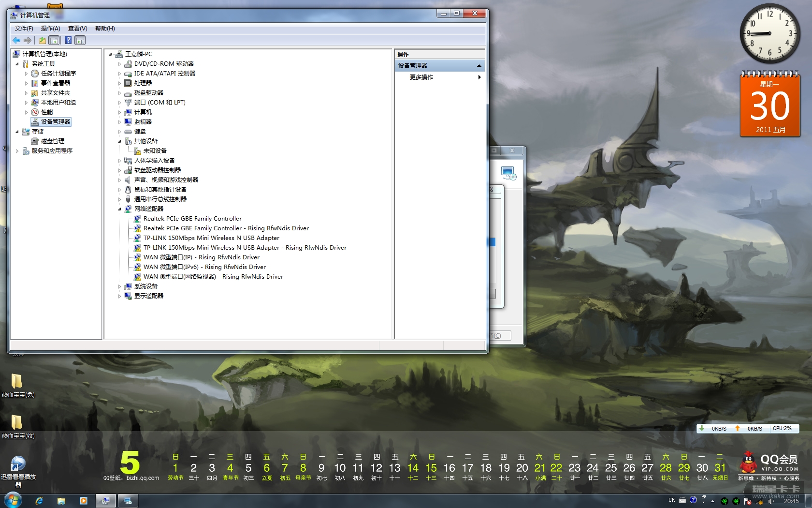The image size is (812, 508).
Task: Click 更多操作 in the actions pane
Action: point(421,77)
